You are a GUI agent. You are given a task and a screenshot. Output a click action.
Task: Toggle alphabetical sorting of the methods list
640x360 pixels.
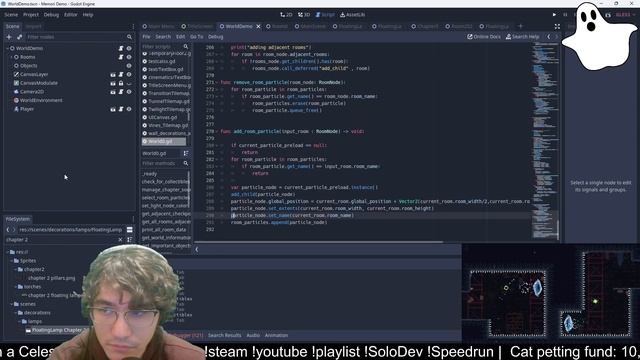(x=186, y=153)
